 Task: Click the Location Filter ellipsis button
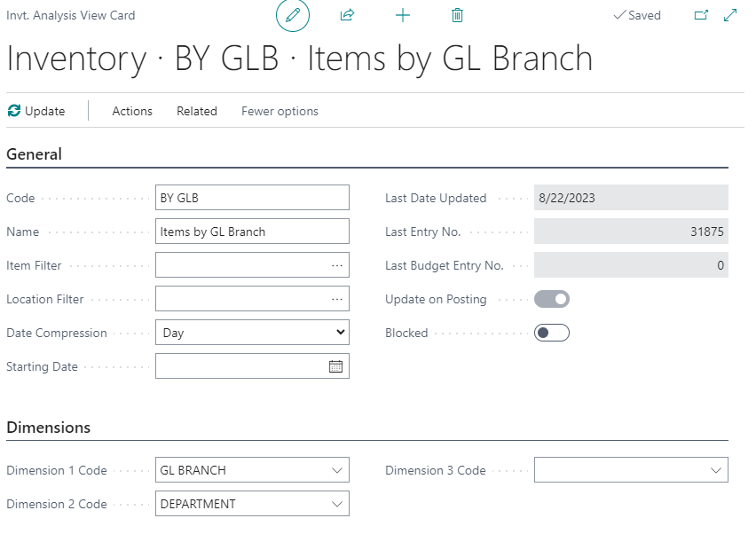point(337,299)
